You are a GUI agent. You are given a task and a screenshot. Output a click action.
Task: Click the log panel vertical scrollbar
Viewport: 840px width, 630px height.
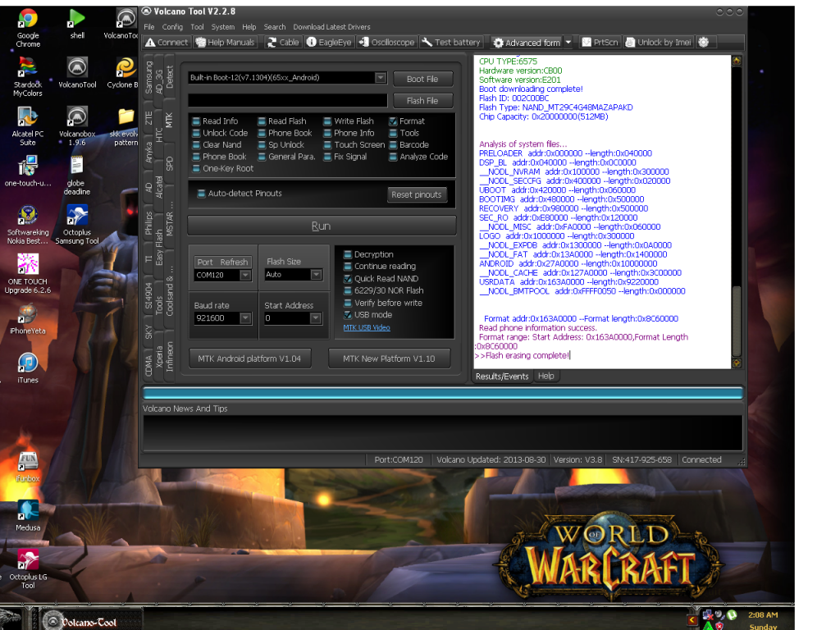coord(737,212)
